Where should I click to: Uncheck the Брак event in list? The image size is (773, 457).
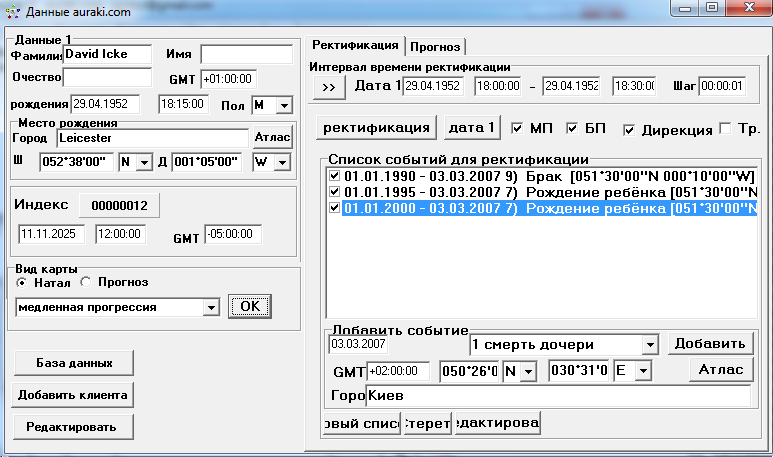pyautogui.click(x=334, y=176)
